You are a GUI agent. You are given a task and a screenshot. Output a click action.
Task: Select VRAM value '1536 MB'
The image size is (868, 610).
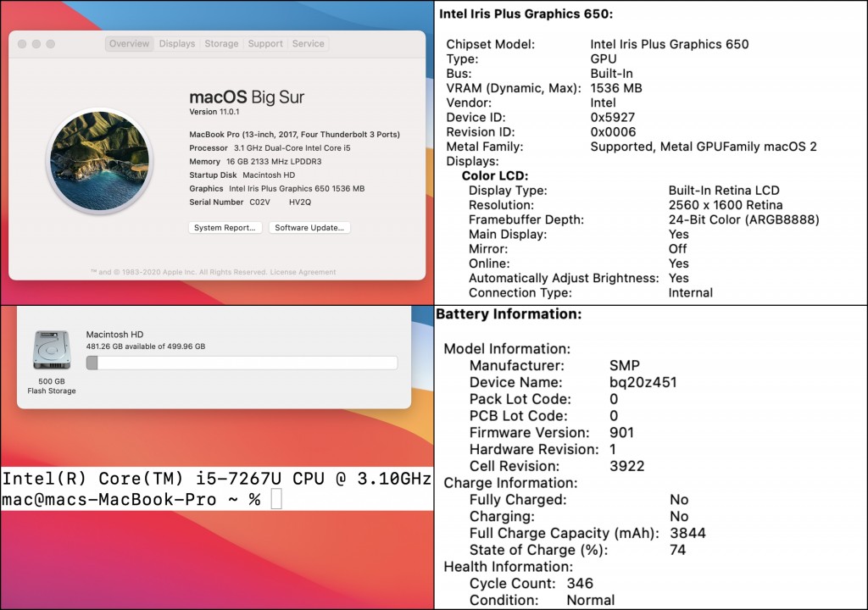click(x=616, y=88)
